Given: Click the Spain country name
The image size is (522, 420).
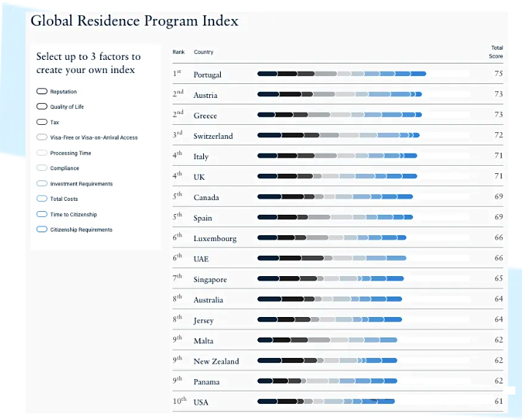Looking at the screenshot, I should [203, 218].
